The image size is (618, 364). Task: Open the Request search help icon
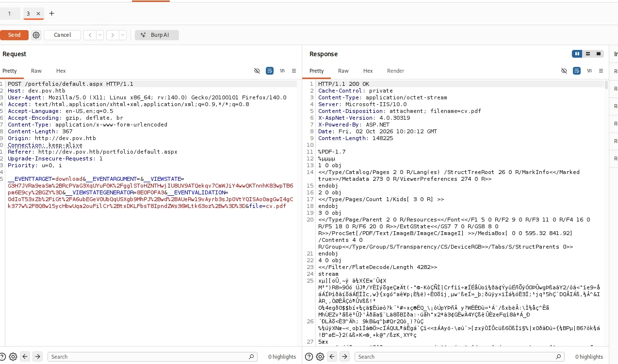click(x=4, y=357)
